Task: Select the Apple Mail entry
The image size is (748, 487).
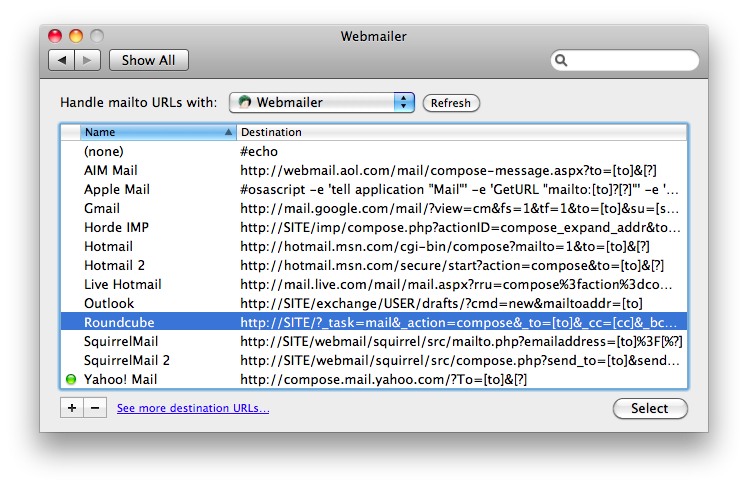Action: pos(117,189)
